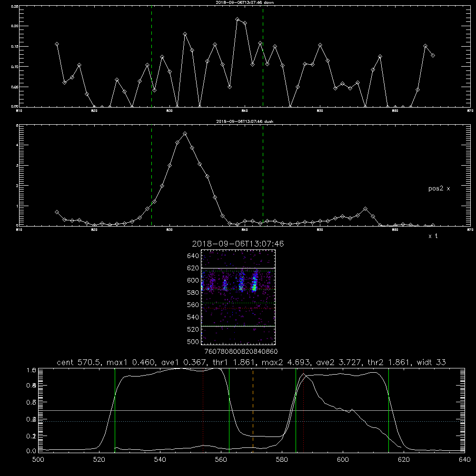Image resolution: width=476 pixels, height=476 pixels.
Task: Click the '580' y-axis label beside the spectrogram
Action: [x=193, y=293]
